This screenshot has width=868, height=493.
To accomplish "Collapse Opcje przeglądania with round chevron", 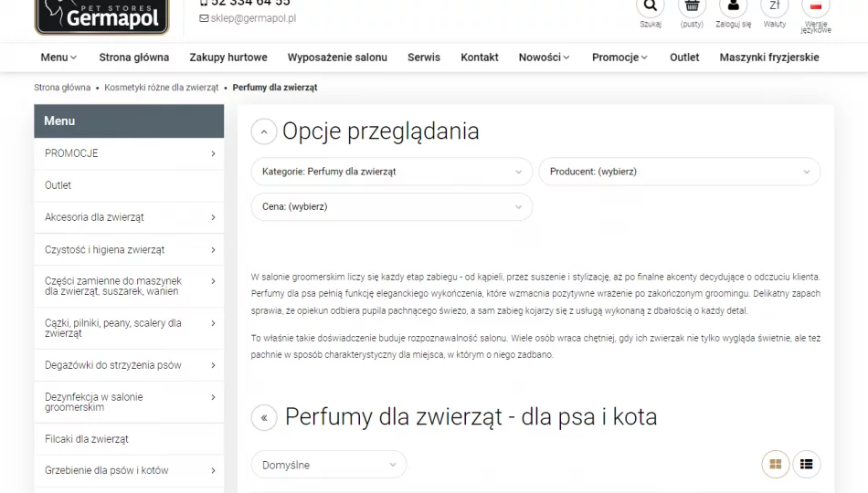I will pos(264,131).
